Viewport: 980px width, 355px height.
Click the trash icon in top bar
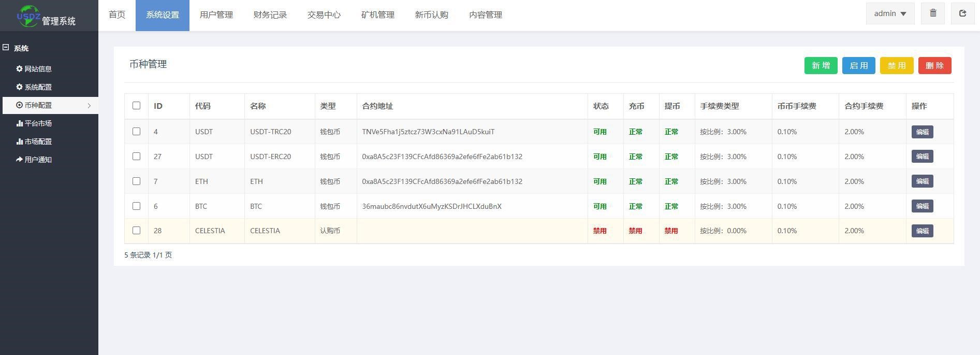tap(933, 13)
